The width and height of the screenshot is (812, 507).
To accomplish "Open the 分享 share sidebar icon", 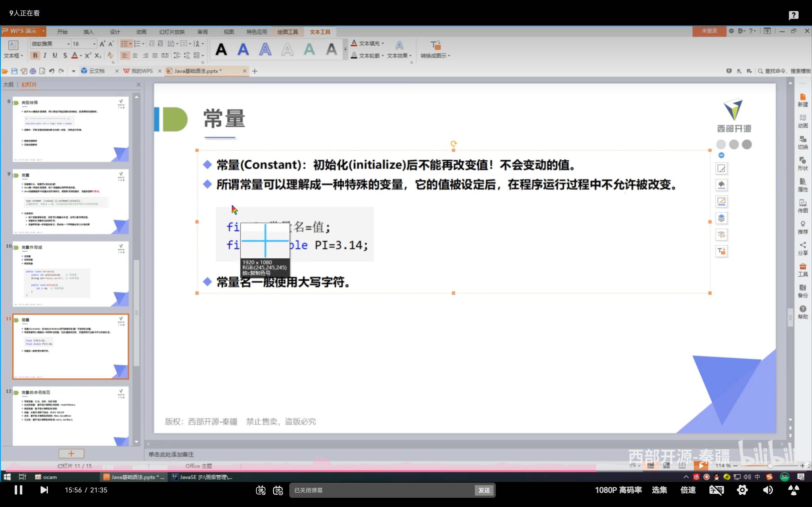I will click(x=802, y=248).
